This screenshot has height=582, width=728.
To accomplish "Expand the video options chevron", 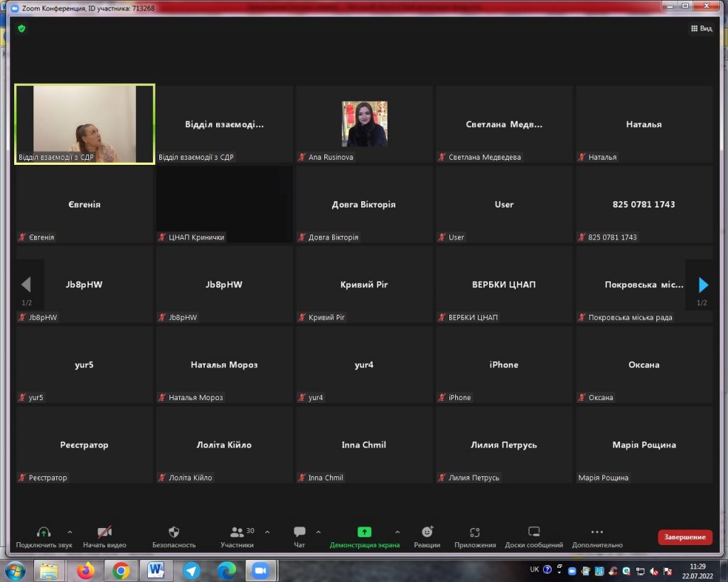I will pyautogui.click(x=131, y=532).
